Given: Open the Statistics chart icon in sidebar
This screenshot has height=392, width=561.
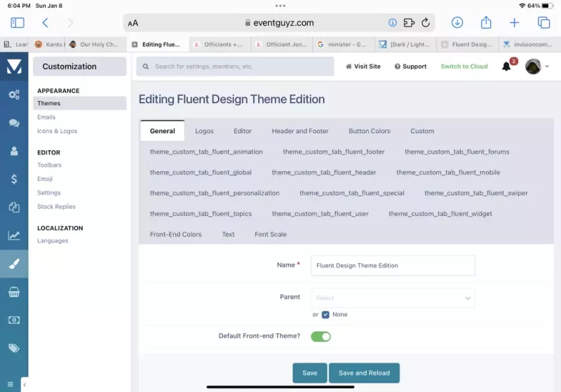Looking at the screenshot, I should pos(14,236).
